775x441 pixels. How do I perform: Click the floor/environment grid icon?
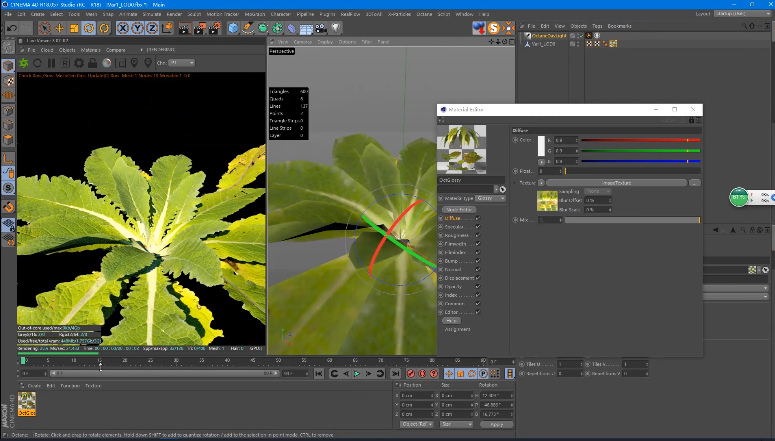[x=306, y=28]
